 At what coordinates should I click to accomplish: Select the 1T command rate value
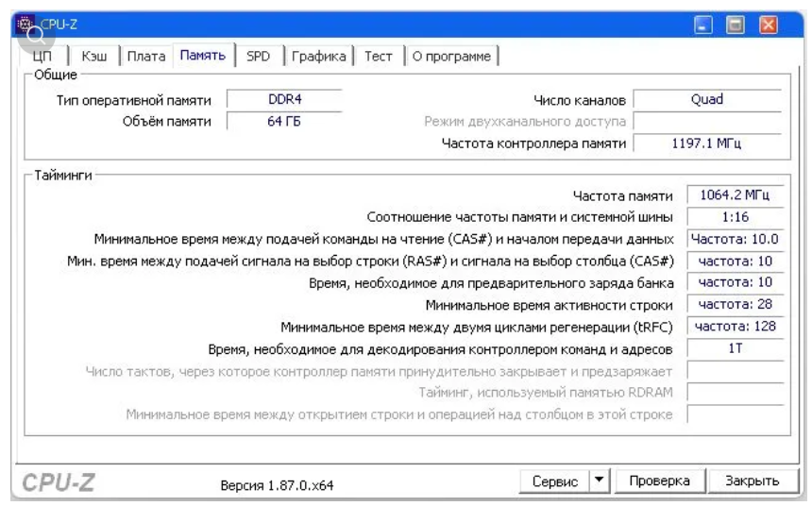735,348
